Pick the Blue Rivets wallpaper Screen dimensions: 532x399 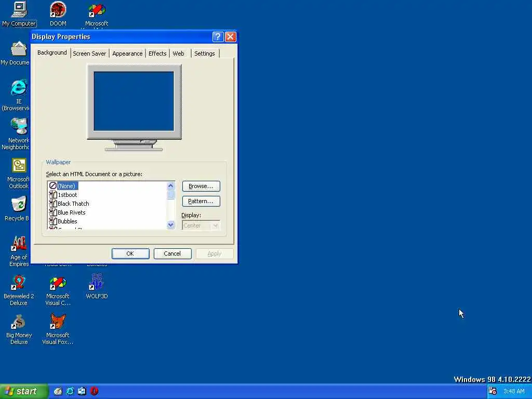point(67,212)
